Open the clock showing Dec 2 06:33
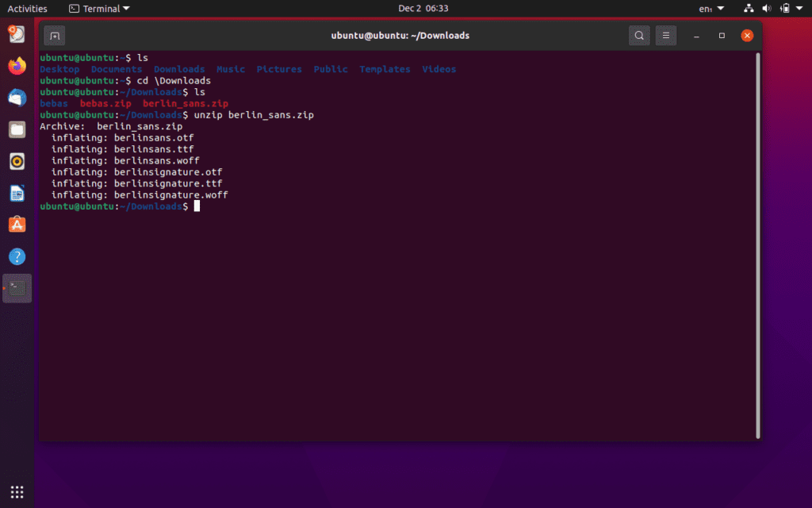Screen dimensions: 812x508 [423, 8]
